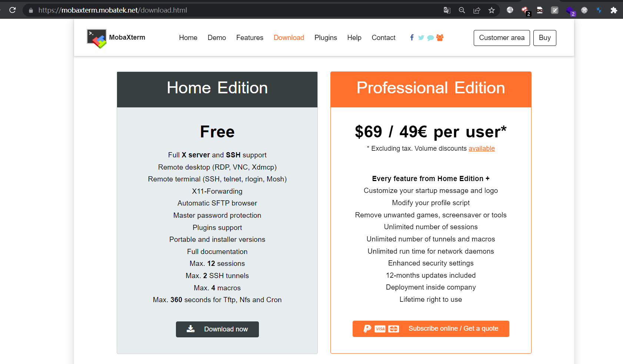Click Subscribe online / Get a quote
Viewport: 623px width, 364px height.
pyautogui.click(x=431, y=329)
